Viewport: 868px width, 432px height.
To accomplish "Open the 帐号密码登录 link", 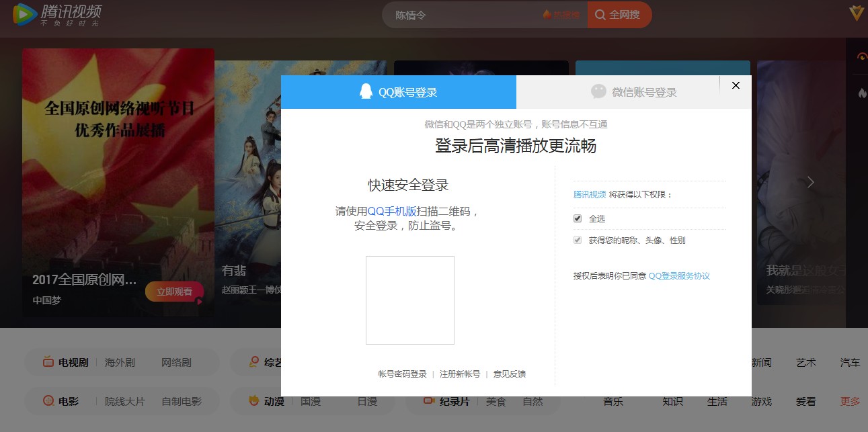I will pyautogui.click(x=402, y=374).
